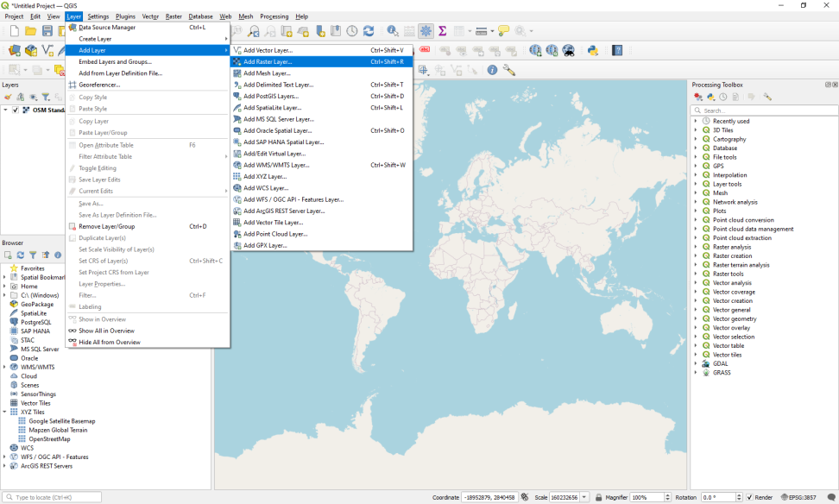
Task: Select Add WMS/WMTS Layer entry
Action: (322, 165)
